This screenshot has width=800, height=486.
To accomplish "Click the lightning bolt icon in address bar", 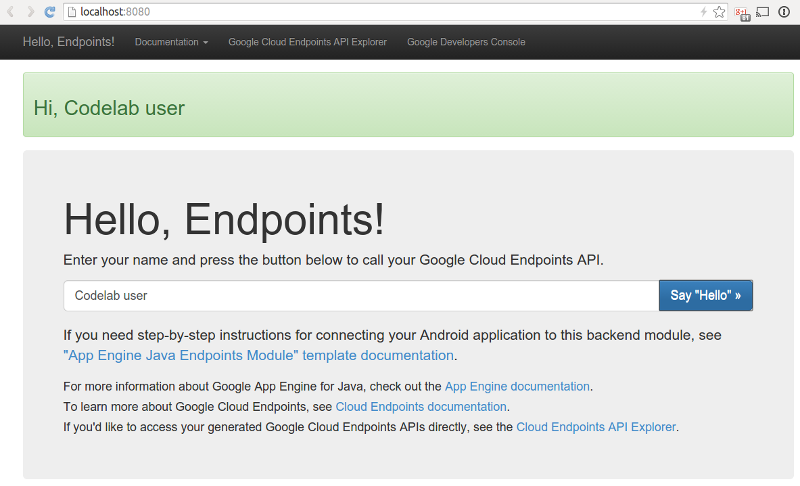I will pyautogui.click(x=704, y=12).
